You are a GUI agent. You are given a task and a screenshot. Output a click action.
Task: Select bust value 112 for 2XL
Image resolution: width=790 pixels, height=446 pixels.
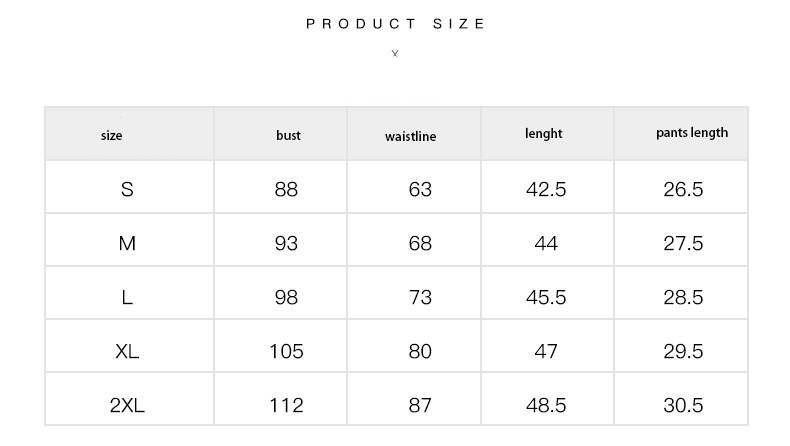(286, 405)
